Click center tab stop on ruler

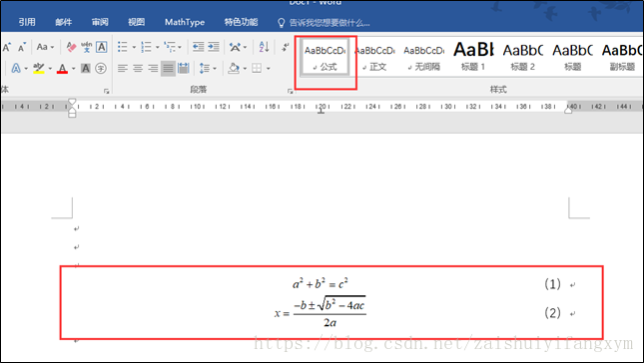tap(322, 111)
